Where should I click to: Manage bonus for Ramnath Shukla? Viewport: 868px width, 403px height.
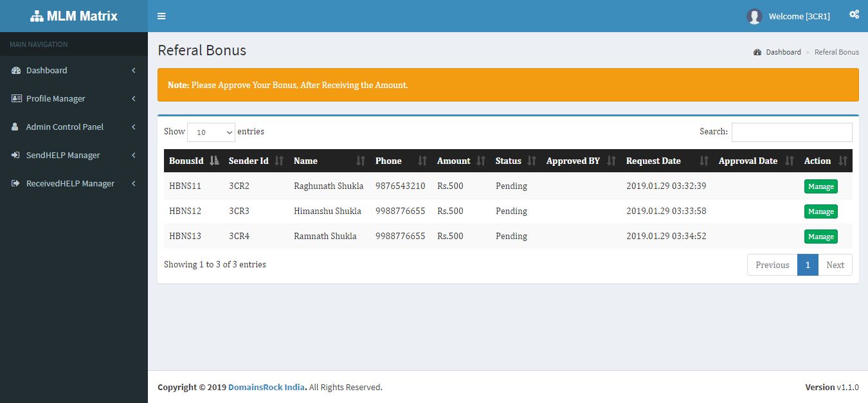coord(820,237)
